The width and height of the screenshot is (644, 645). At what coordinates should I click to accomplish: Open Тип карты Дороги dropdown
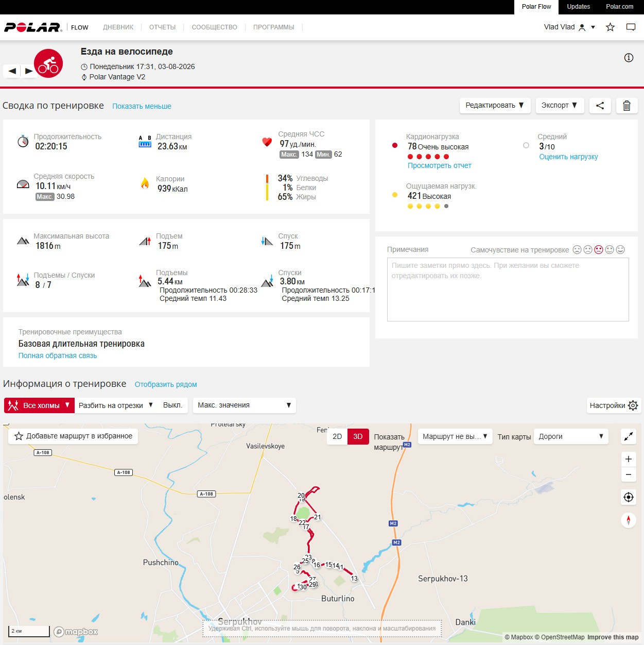pos(571,436)
